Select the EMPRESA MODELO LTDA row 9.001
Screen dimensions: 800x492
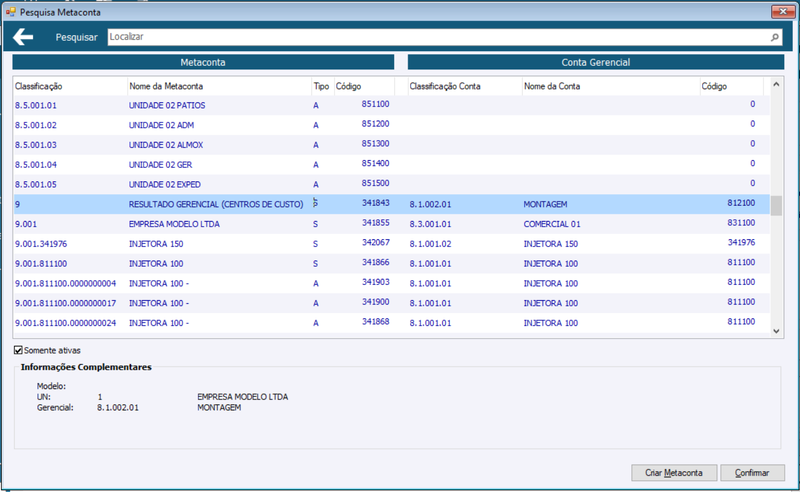391,224
